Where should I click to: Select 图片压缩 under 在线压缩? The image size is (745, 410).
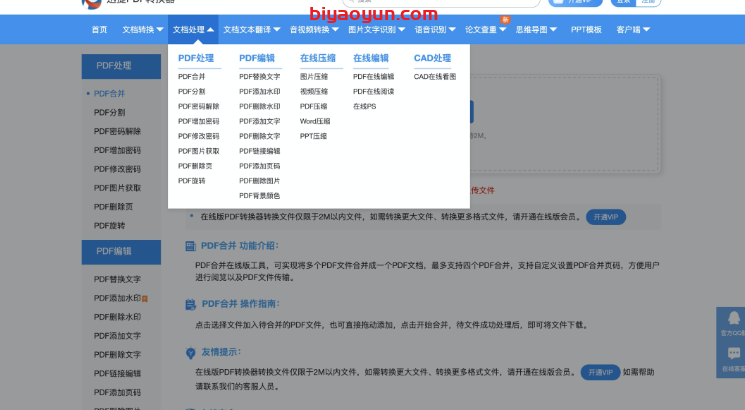(314, 76)
